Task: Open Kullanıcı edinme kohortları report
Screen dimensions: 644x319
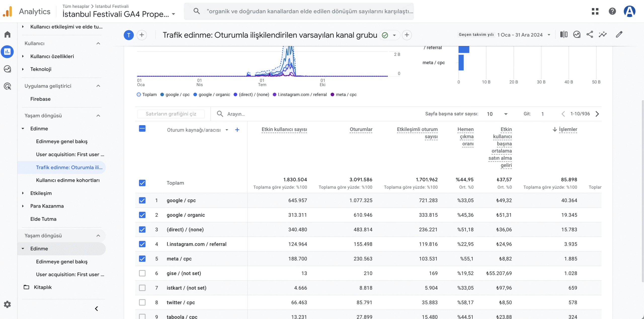Action: [x=68, y=180]
